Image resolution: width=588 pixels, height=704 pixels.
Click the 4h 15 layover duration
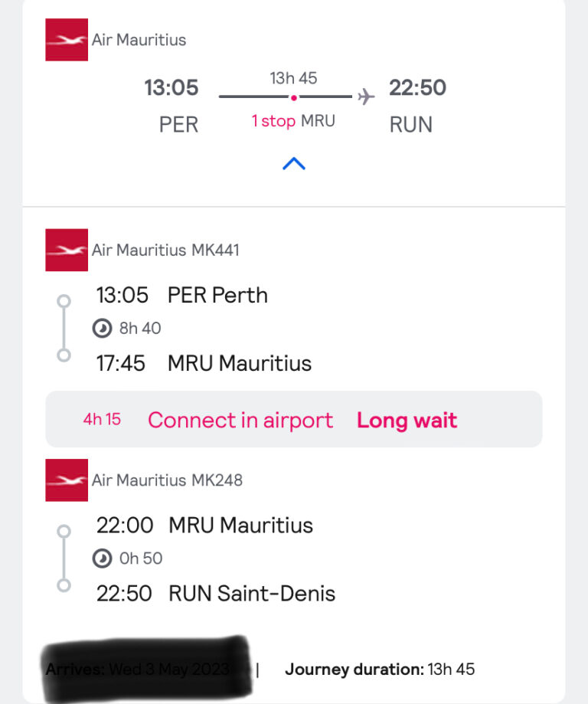click(102, 419)
